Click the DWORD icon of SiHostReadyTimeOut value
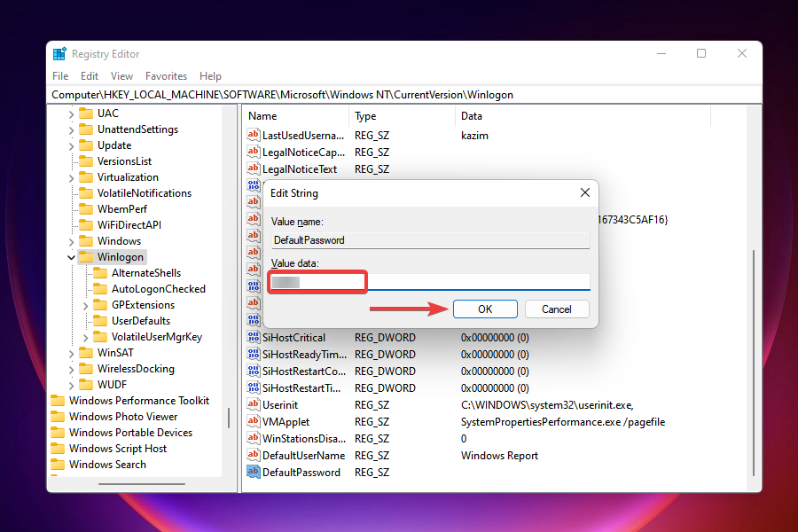This screenshot has width=798, height=532. coord(254,354)
